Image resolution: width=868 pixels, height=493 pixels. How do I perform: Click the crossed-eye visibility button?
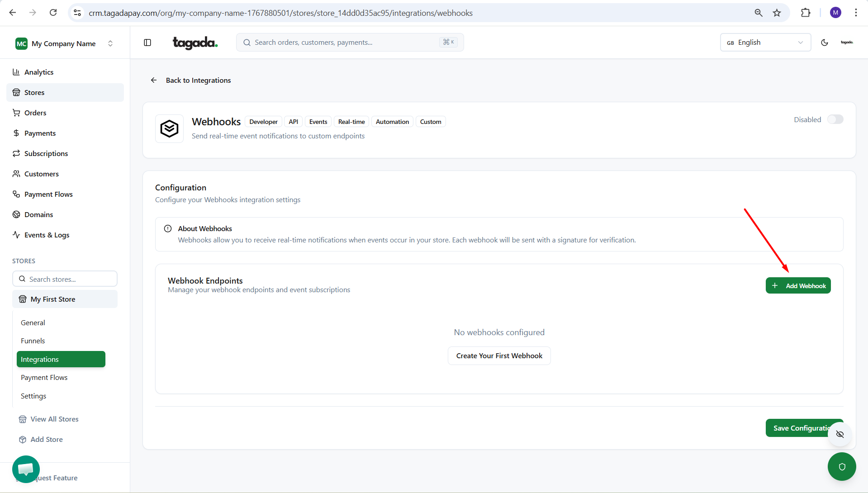tap(840, 434)
